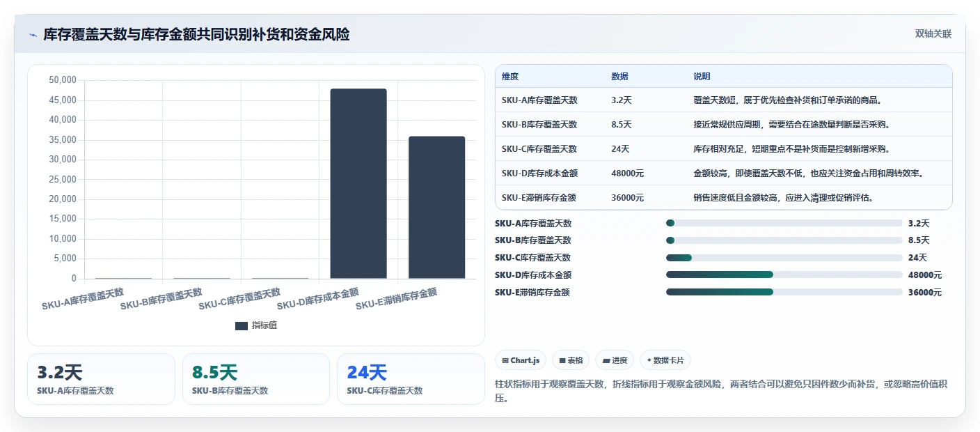Click the 双轴关联 label in the header
Viewport: 980px width, 432px height.
pos(933,33)
